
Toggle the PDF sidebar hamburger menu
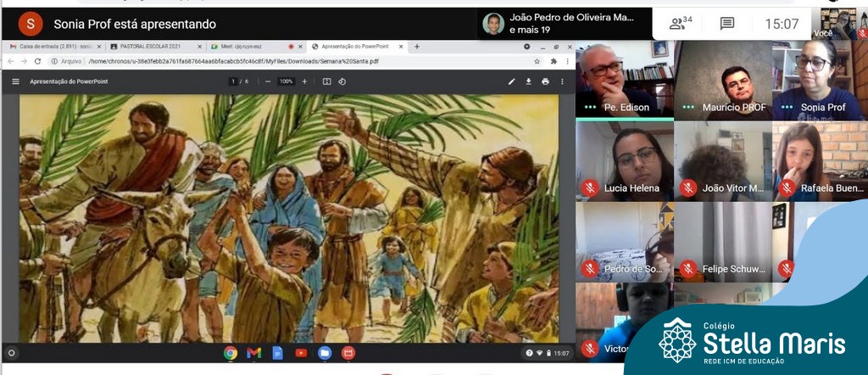(x=15, y=81)
